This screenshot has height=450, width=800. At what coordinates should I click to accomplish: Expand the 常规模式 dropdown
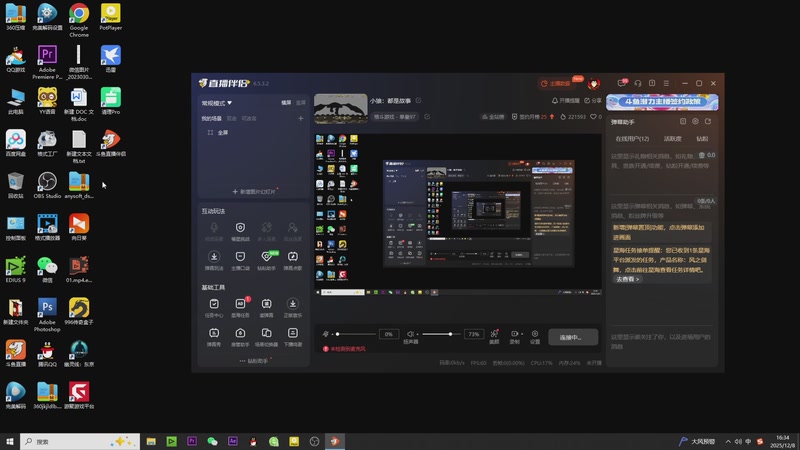point(217,103)
